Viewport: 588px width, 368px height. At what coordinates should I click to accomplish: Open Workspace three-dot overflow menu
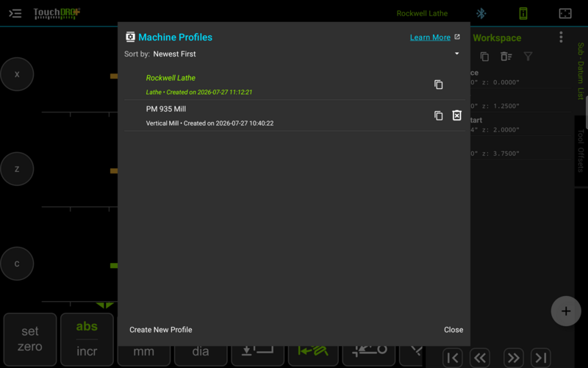point(561,37)
